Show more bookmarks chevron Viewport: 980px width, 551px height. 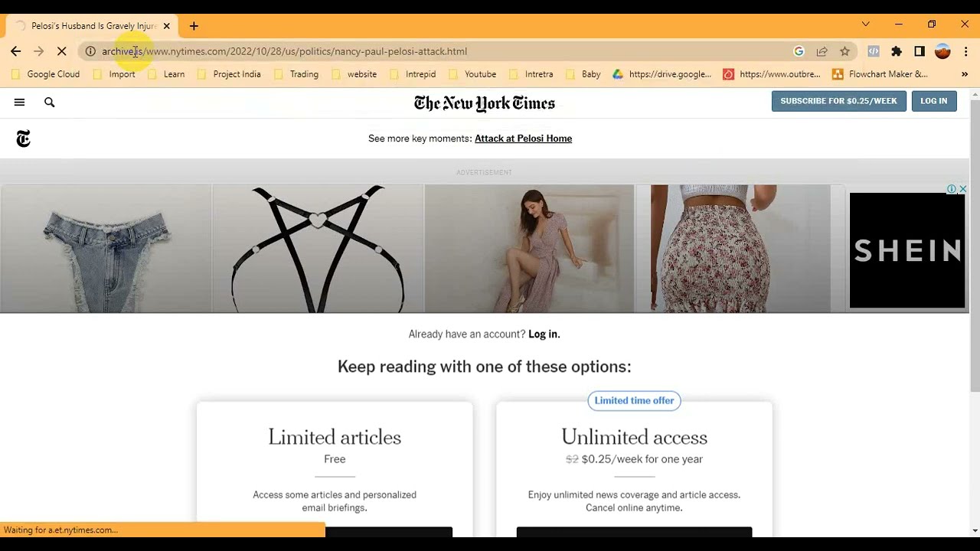[965, 74]
